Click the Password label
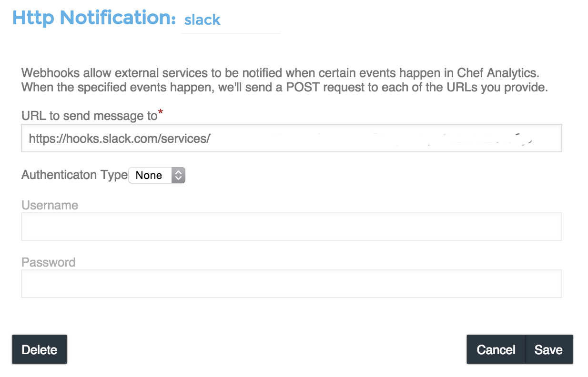The width and height of the screenshot is (588, 377). [48, 262]
